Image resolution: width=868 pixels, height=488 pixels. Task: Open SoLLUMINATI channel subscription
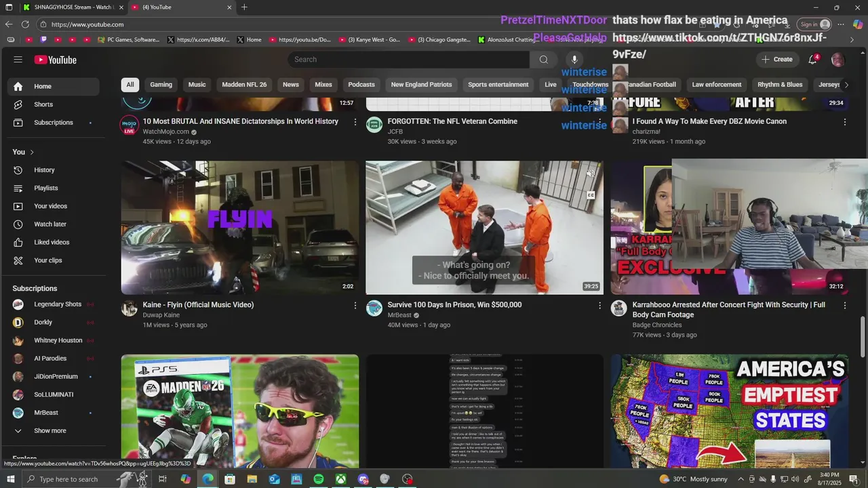[x=54, y=394]
